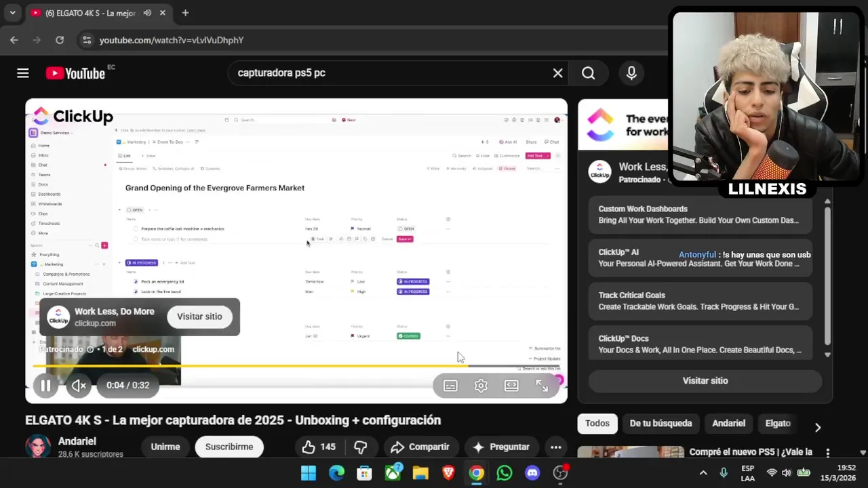Open ad info icon next to Patrocinado
The width and height of the screenshot is (868, 488).
click(90, 350)
